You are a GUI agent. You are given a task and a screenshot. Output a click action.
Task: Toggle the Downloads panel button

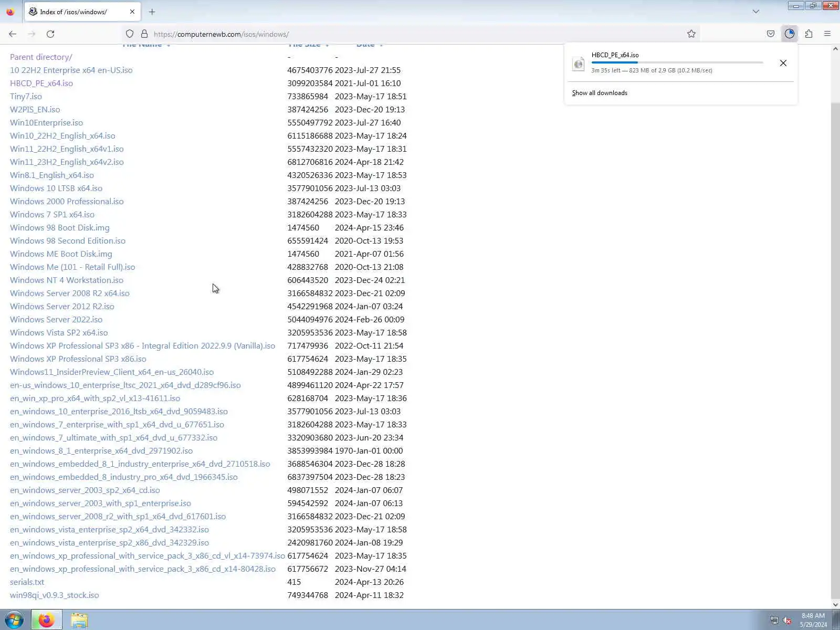790,34
